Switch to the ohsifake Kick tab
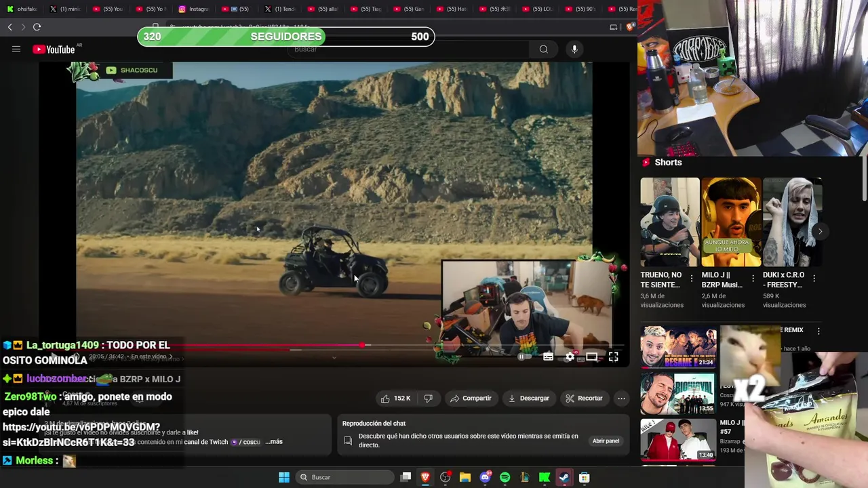 pyautogui.click(x=23, y=9)
